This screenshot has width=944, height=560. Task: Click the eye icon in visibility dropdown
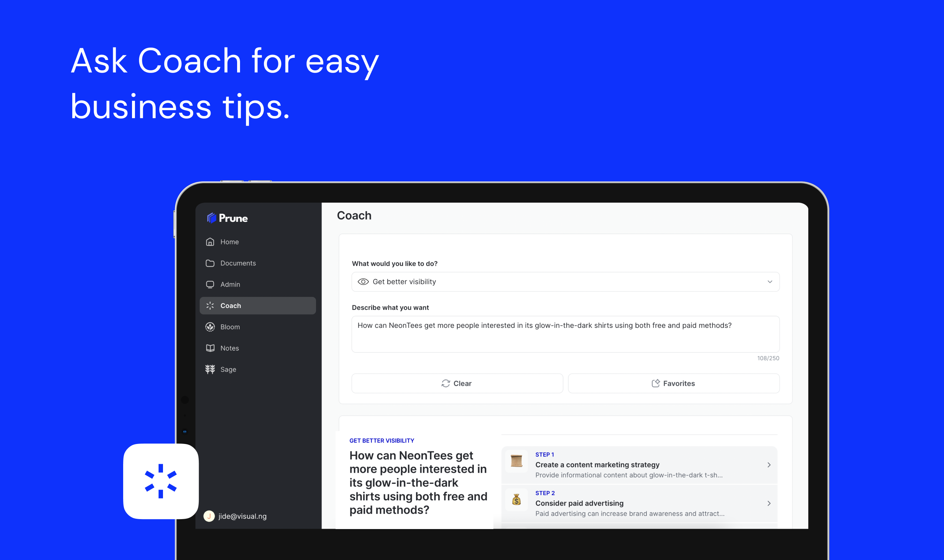click(x=363, y=282)
